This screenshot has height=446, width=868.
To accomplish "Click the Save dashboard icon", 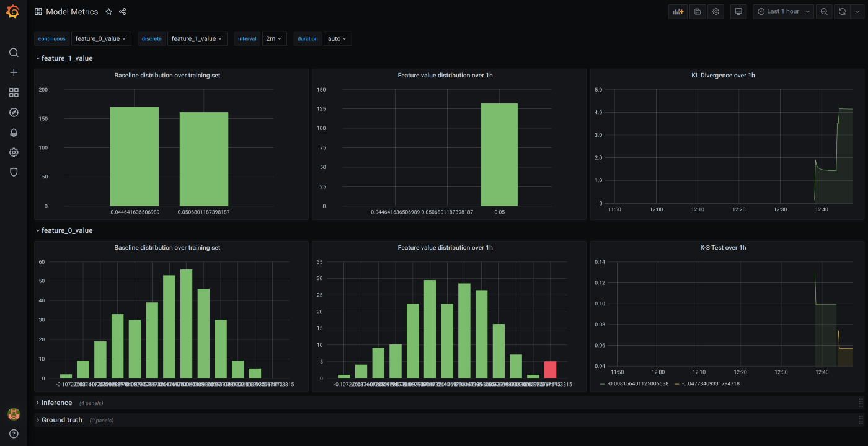I will click(x=697, y=12).
